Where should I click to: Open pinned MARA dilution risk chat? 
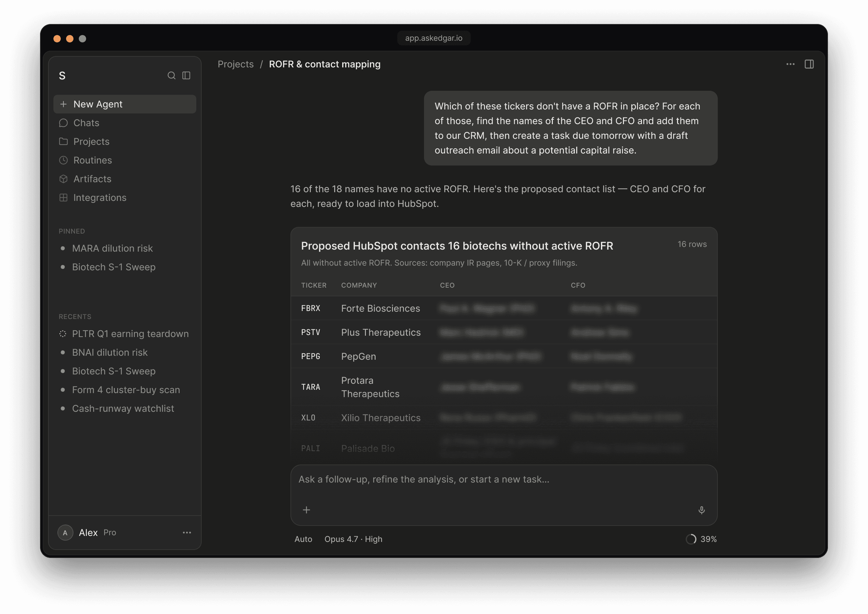[x=112, y=248]
